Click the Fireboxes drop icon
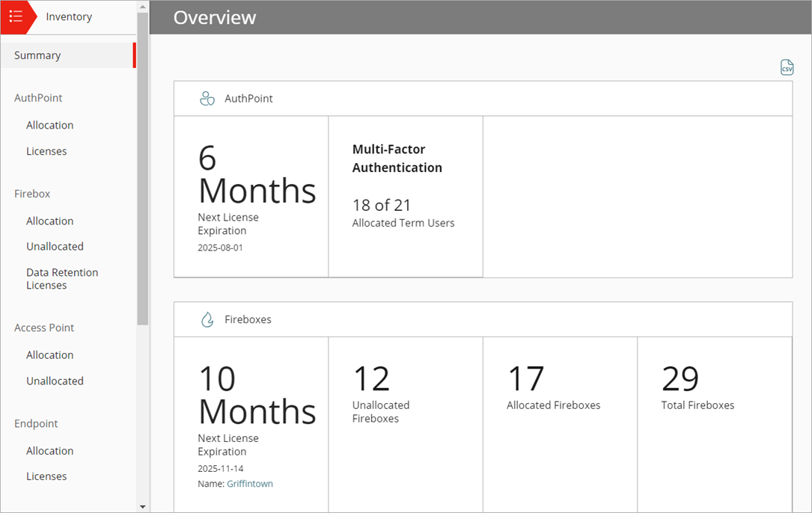This screenshot has height=513, width=812. tap(207, 319)
